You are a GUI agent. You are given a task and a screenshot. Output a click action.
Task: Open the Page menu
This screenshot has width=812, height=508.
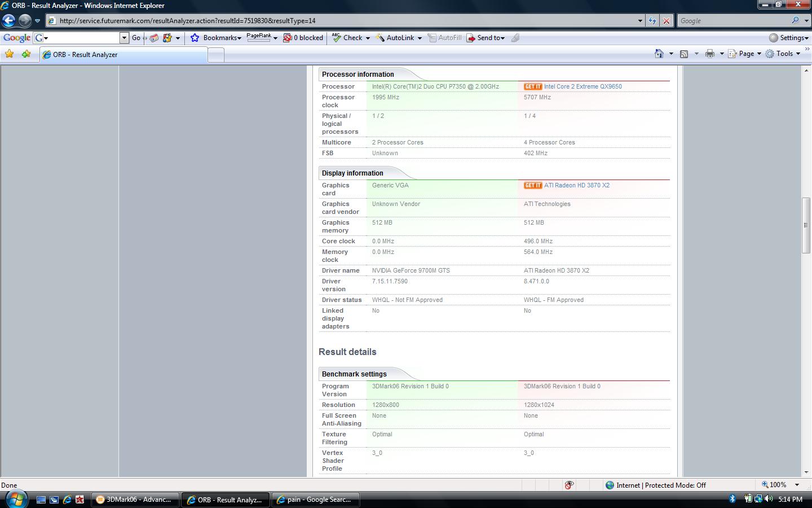[744, 54]
